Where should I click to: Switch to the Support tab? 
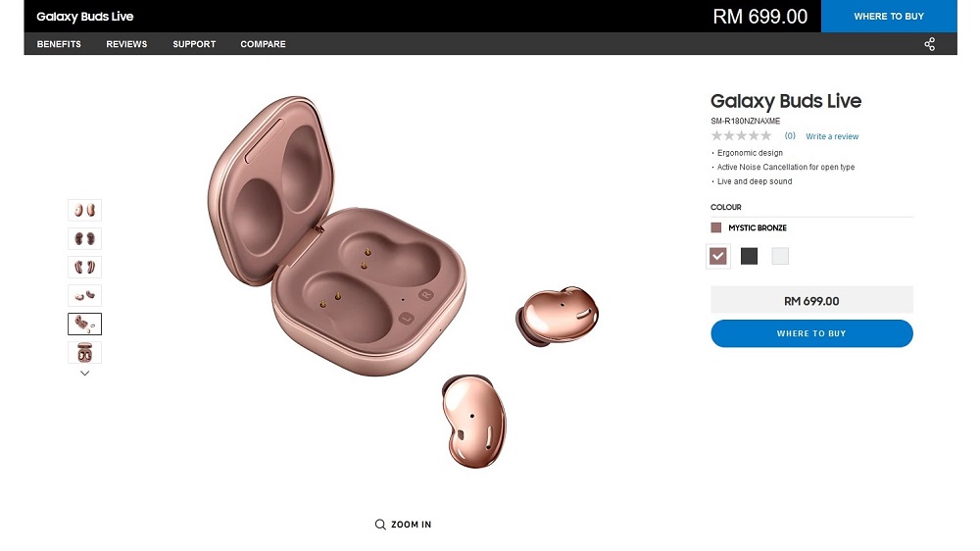194,44
